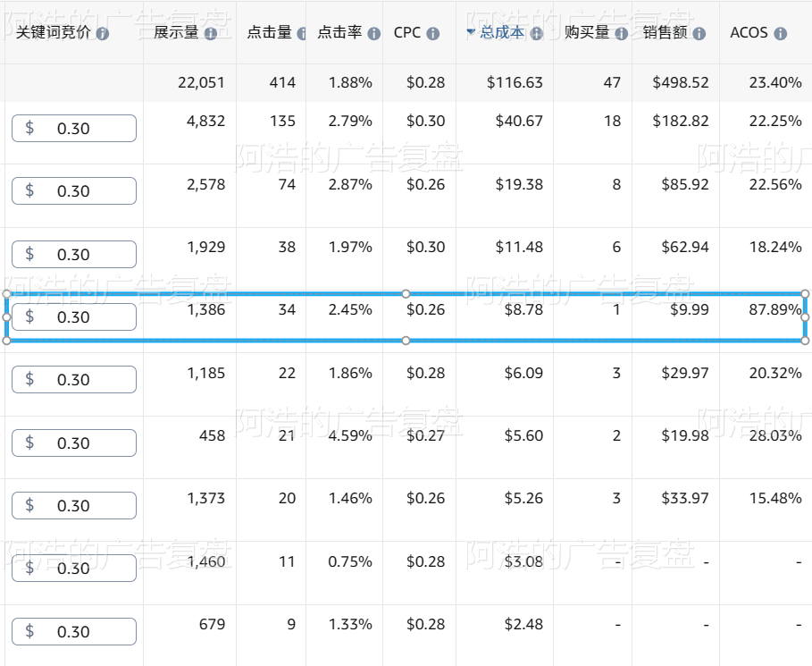Select cost value $8.78
The height and width of the screenshot is (666, 812).
pos(523,309)
